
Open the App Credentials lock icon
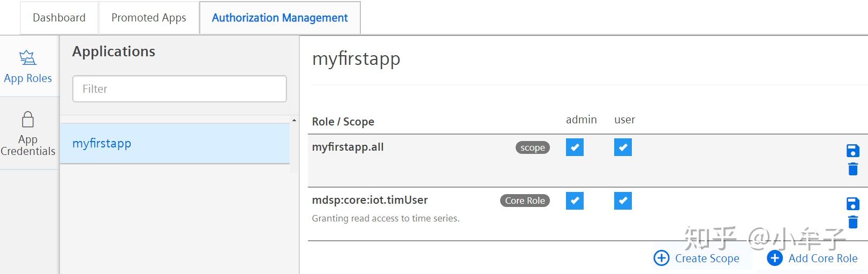click(28, 119)
